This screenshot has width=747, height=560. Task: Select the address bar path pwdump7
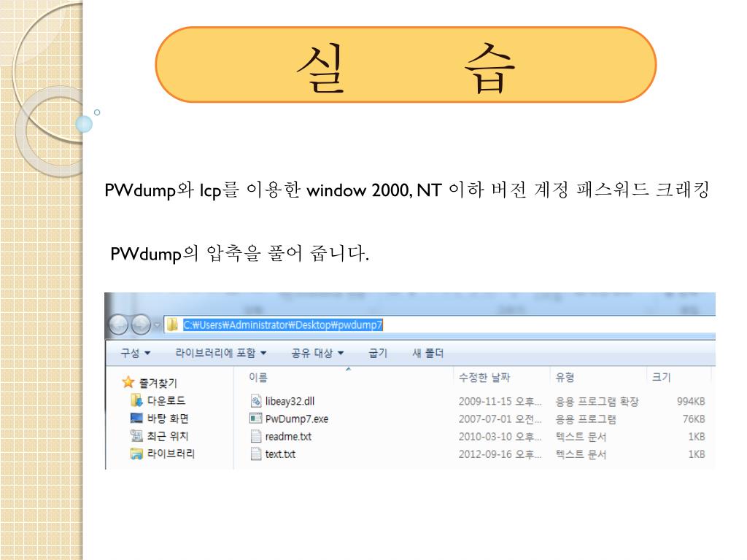[283, 324]
